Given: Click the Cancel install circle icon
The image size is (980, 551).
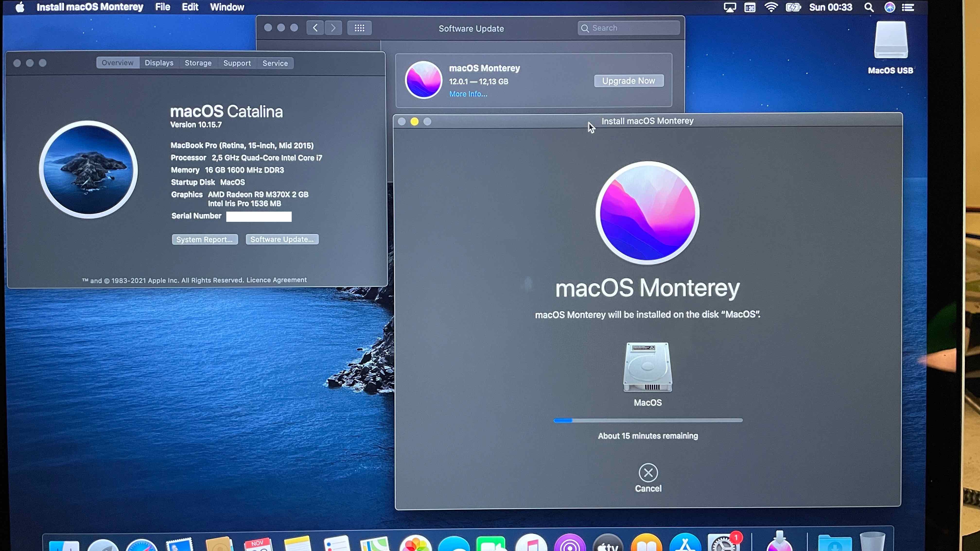Looking at the screenshot, I should pyautogui.click(x=648, y=473).
